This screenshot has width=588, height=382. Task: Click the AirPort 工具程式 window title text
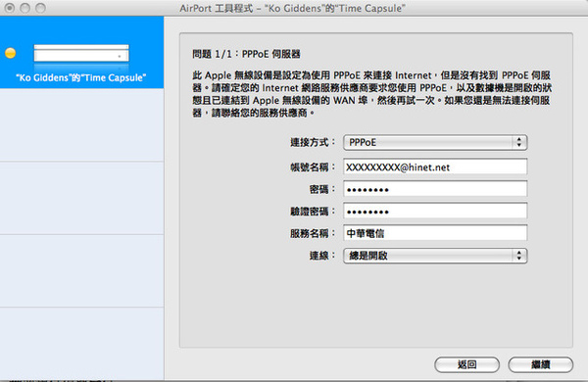point(292,8)
